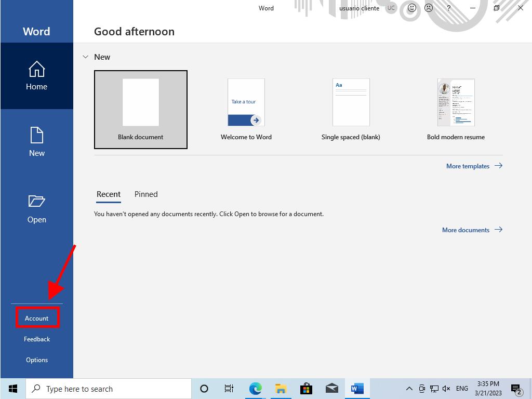The width and height of the screenshot is (532, 399).
Task: Click the Windows search box
Action: click(109, 389)
